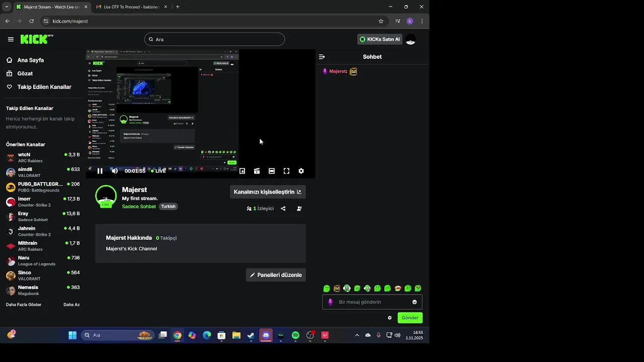644x362 pixels.
Task: Open Chrome tab search dropdown
Action: (x=6, y=7)
